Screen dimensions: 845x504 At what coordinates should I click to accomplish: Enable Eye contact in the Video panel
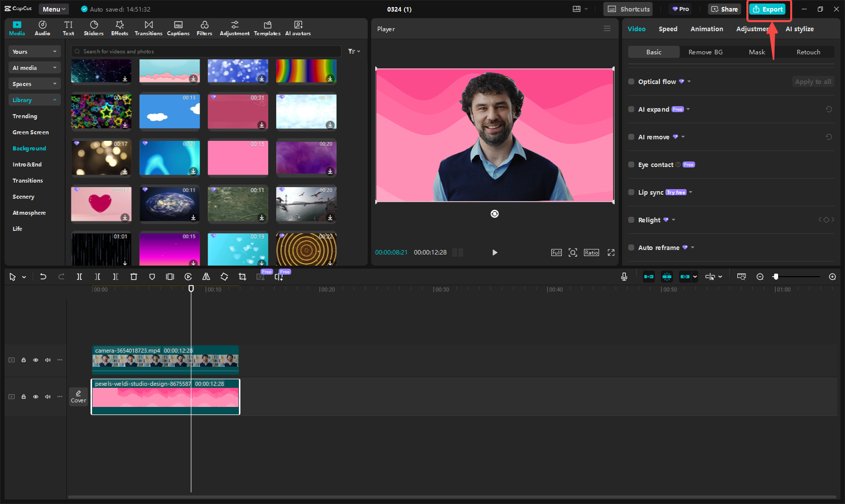(x=631, y=164)
